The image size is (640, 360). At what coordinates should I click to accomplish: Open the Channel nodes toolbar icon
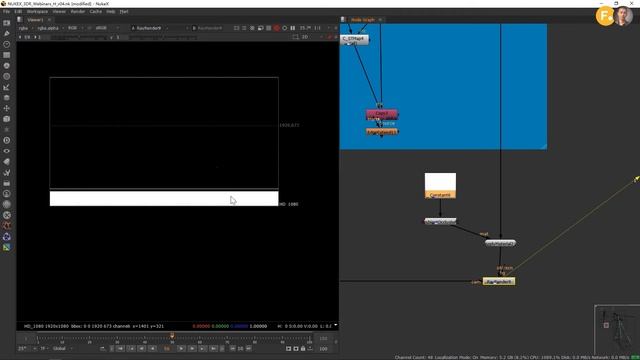[7, 55]
